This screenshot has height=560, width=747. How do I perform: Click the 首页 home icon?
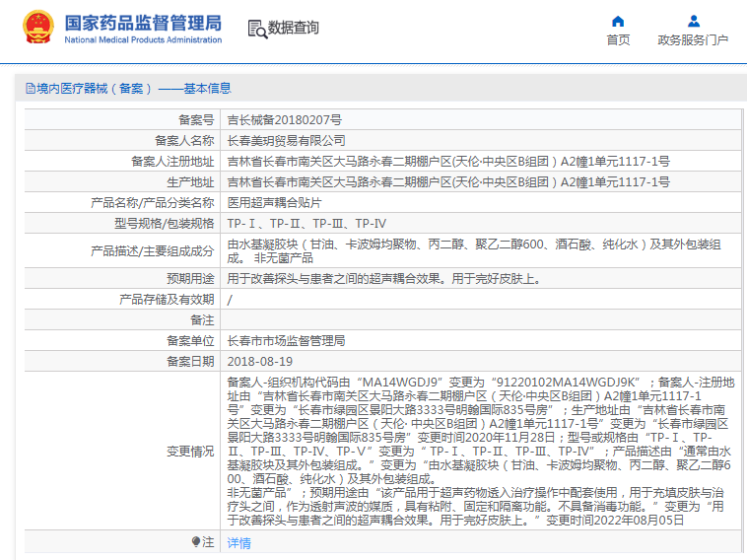[x=618, y=21]
